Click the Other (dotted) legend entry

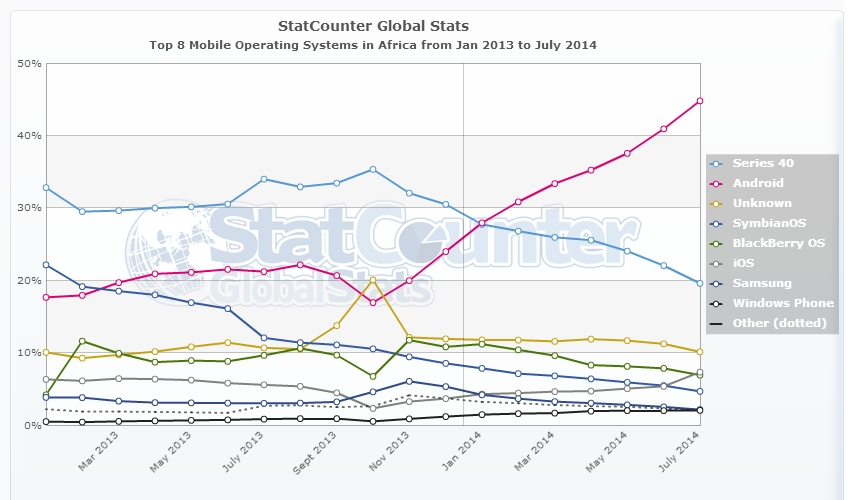pyautogui.click(x=779, y=323)
